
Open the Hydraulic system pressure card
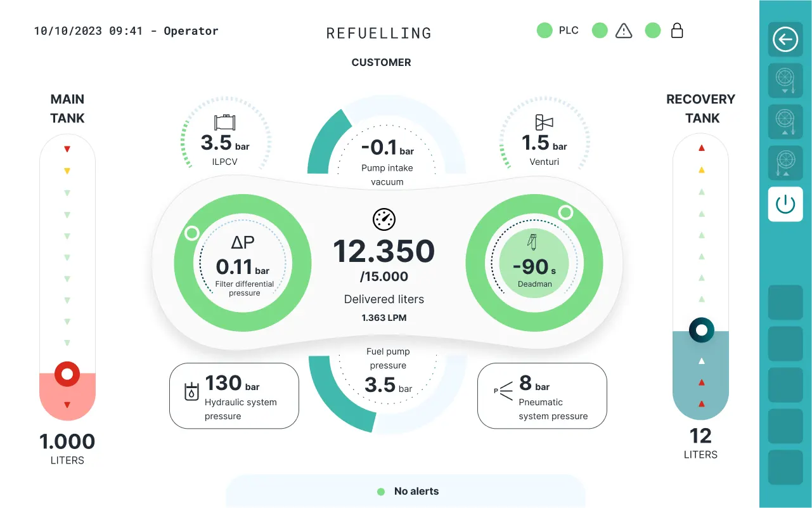(x=234, y=396)
